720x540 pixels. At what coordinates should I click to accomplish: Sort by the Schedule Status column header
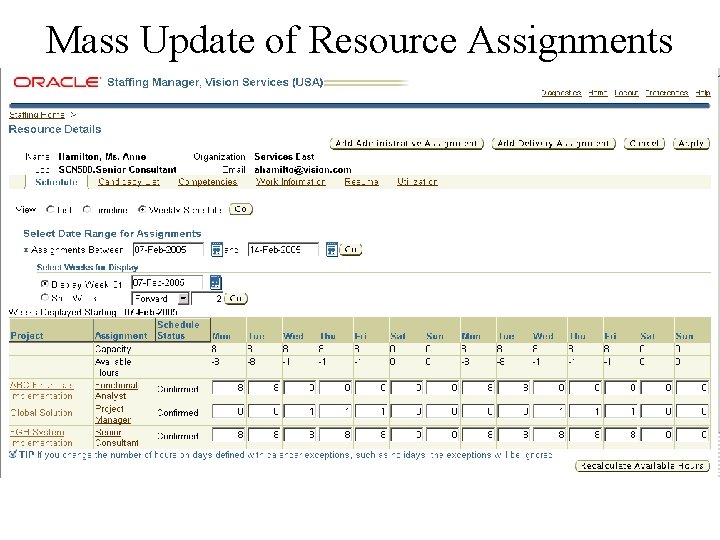(x=178, y=330)
